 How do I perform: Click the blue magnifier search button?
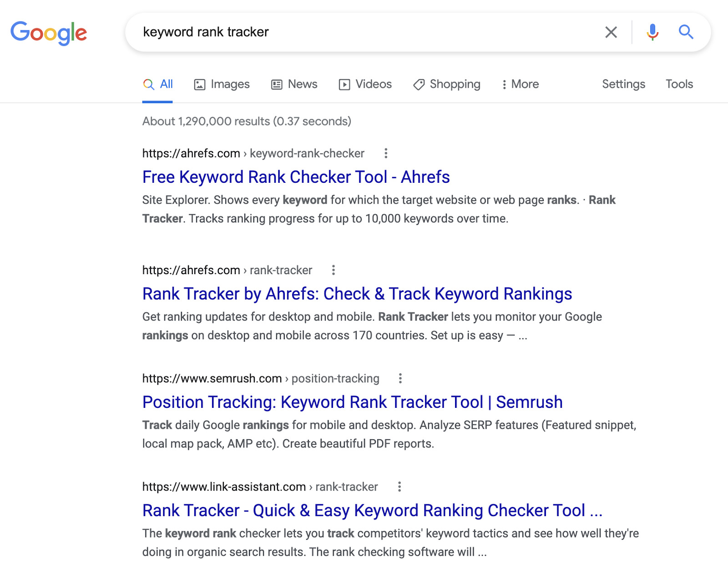(x=686, y=32)
